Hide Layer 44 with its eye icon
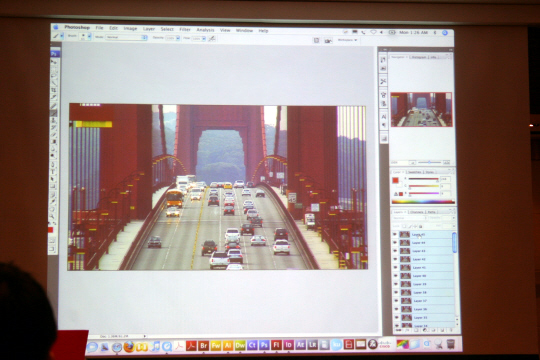 click(x=395, y=243)
